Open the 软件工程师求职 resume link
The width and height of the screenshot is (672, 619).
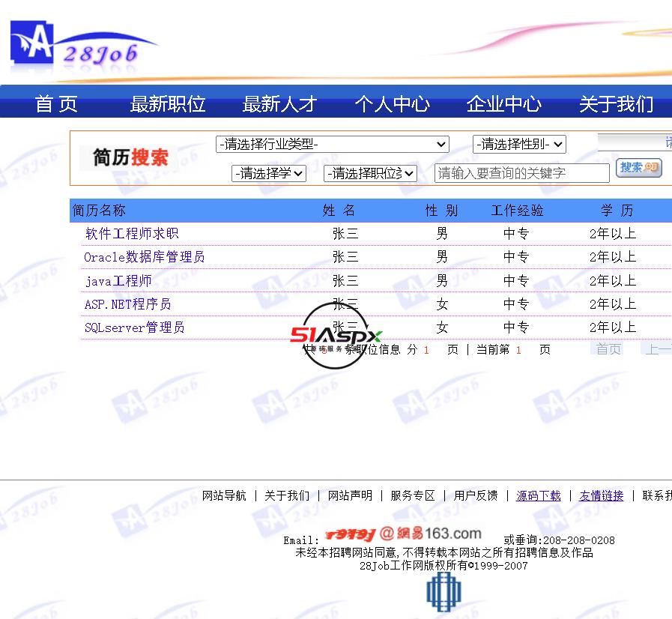point(132,234)
